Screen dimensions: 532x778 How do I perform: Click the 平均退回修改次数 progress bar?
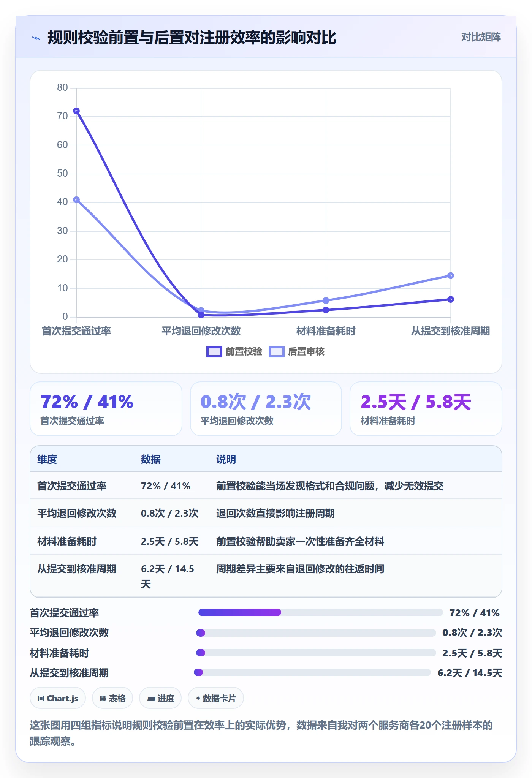(x=316, y=633)
